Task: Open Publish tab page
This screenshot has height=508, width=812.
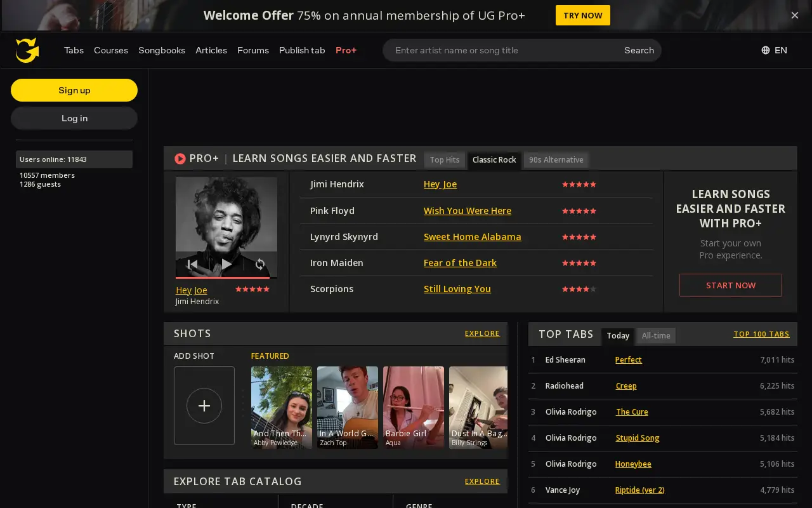Action: (x=302, y=50)
